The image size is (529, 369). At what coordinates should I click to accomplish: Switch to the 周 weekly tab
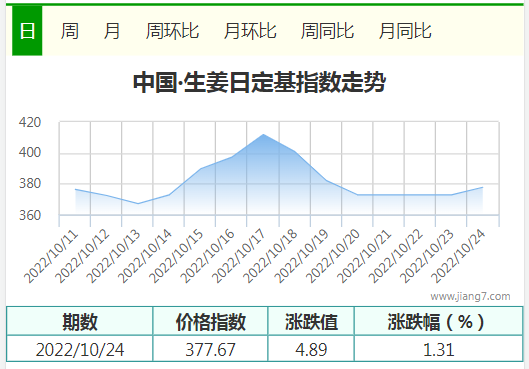pos(69,31)
